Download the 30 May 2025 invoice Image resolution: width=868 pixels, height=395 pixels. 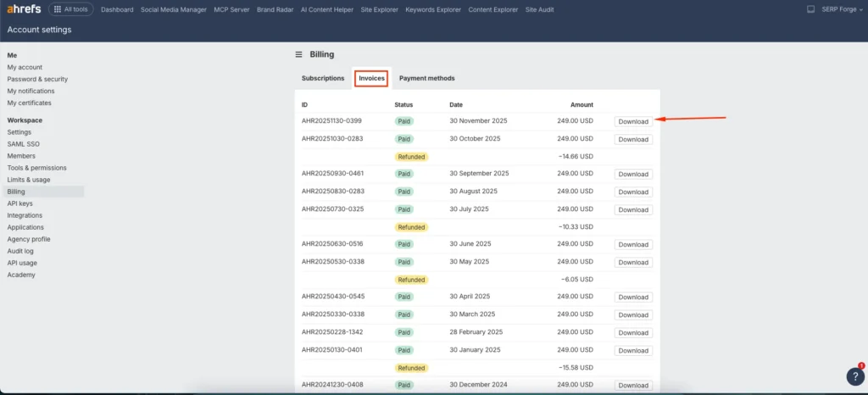[x=633, y=262]
